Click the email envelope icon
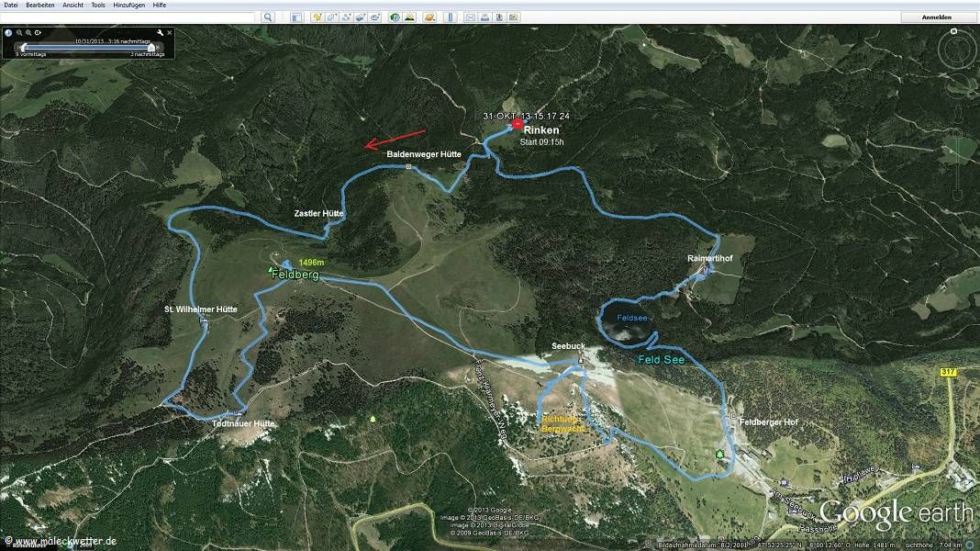The image size is (980, 551). (470, 17)
